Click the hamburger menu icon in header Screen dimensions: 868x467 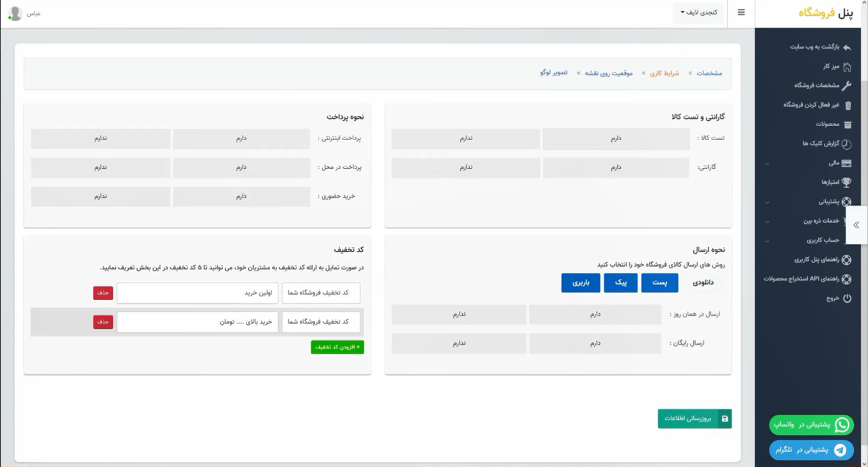coord(741,13)
